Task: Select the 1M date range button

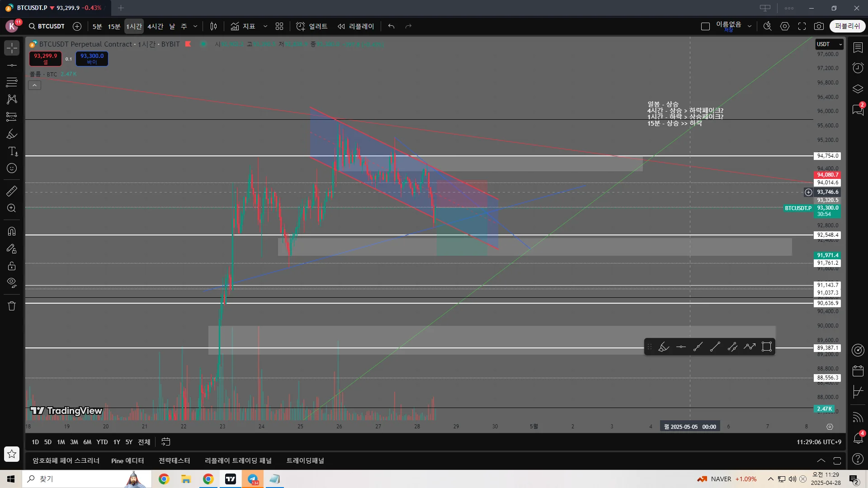Action: point(61,442)
